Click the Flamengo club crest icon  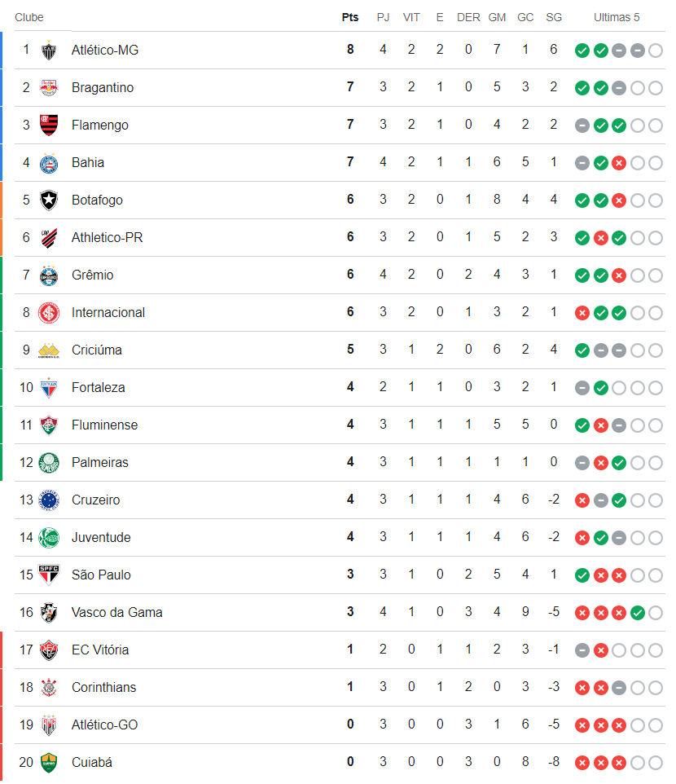pos(49,126)
